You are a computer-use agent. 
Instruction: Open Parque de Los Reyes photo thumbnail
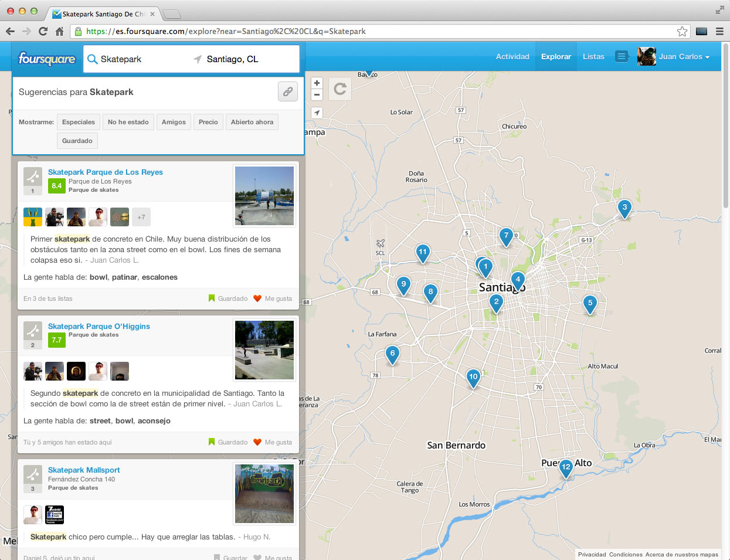coord(264,196)
